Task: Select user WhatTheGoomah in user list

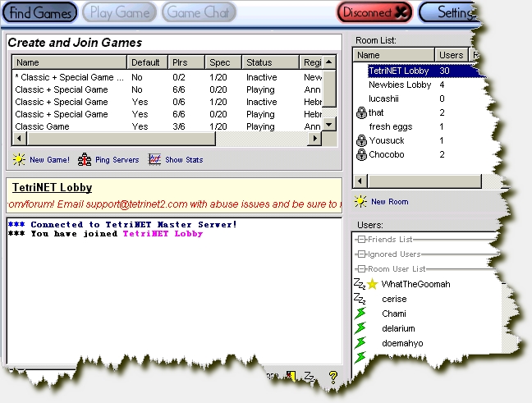Action: 415,284
